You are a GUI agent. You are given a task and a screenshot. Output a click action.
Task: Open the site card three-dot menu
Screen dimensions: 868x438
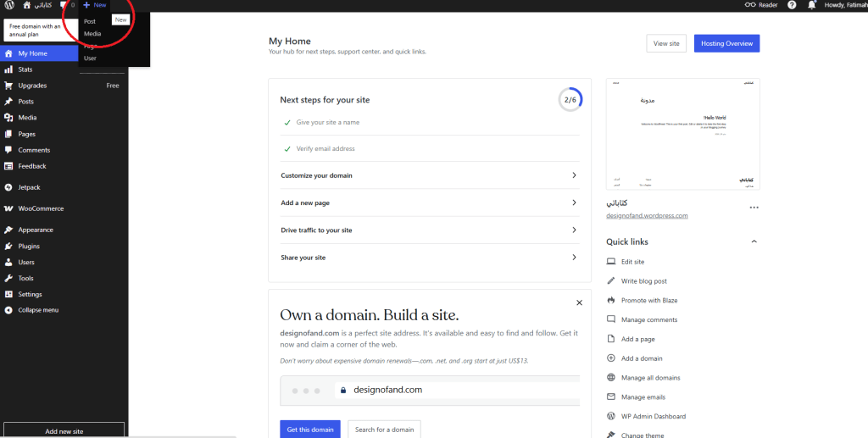[754, 208]
